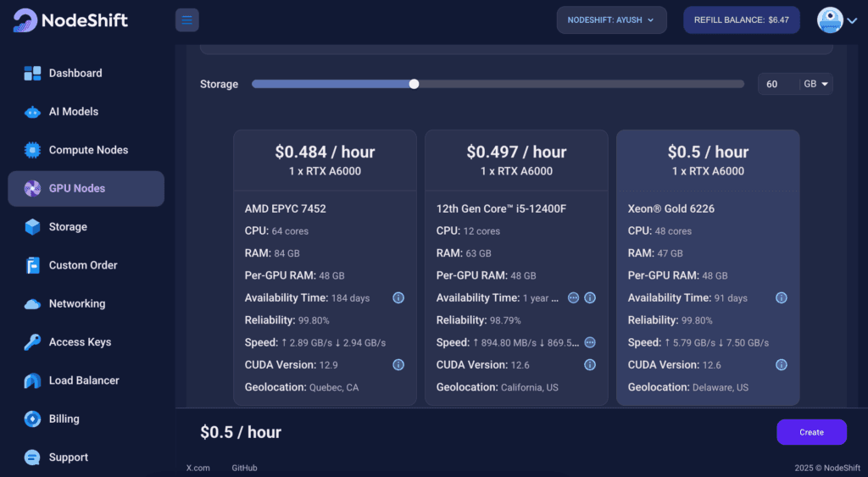Expand truncated availability time ellipsis for i5-12400F

(574, 297)
